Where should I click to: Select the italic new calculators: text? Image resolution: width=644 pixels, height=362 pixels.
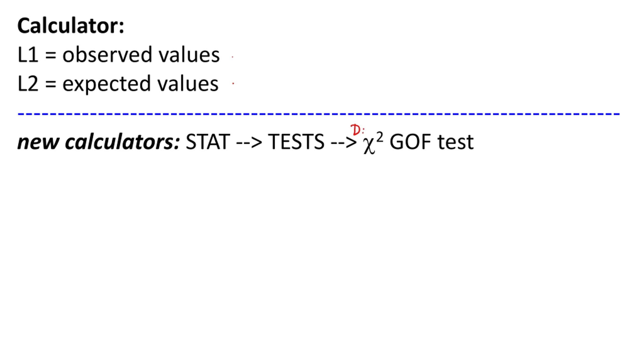(x=99, y=142)
